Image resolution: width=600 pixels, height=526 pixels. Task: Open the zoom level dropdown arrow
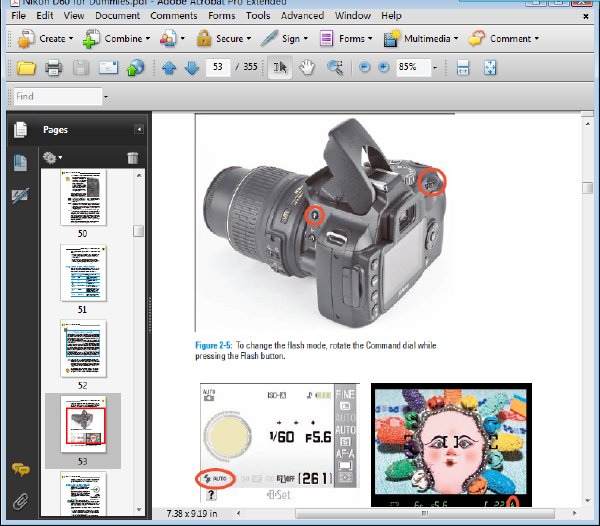pyautogui.click(x=435, y=68)
